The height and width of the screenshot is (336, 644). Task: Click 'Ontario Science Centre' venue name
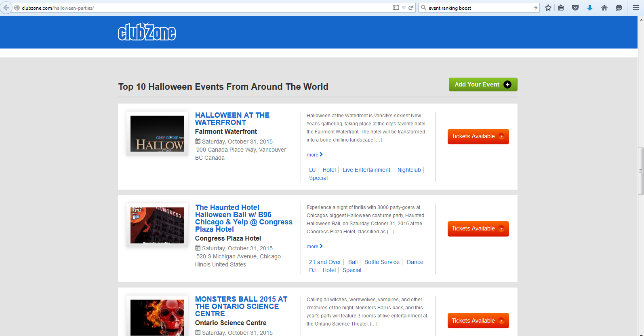(x=231, y=323)
